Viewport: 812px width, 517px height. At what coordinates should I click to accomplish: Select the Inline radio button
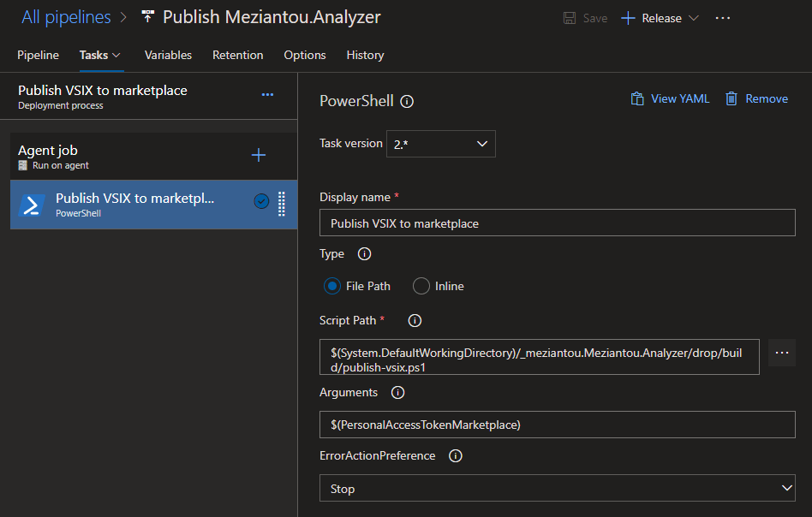pos(421,286)
